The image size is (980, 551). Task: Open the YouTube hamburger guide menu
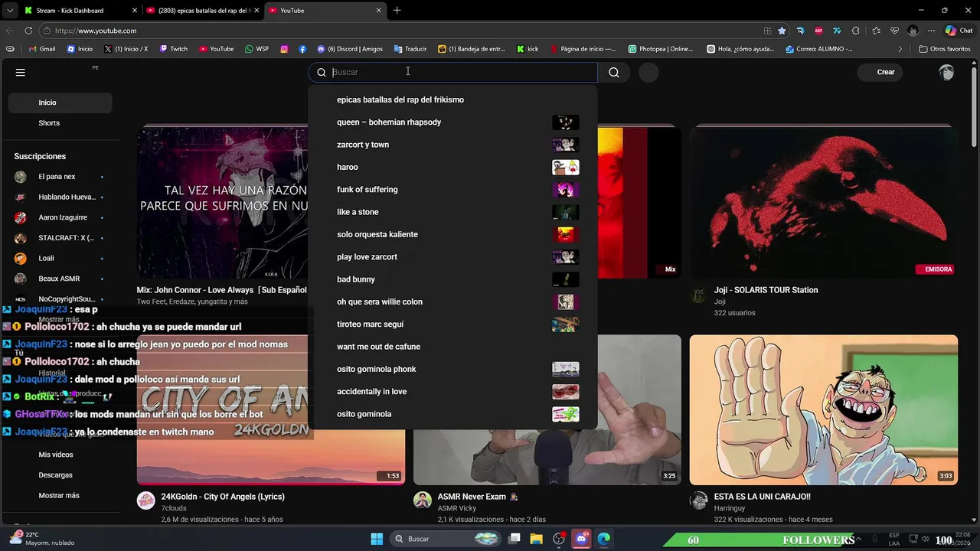(x=21, y=72)
